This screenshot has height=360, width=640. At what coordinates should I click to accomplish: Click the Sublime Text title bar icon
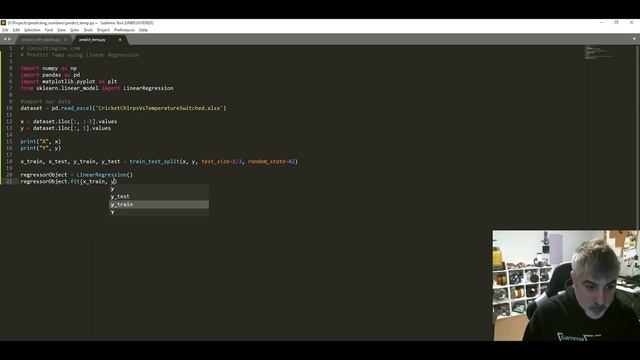point(3,23)
